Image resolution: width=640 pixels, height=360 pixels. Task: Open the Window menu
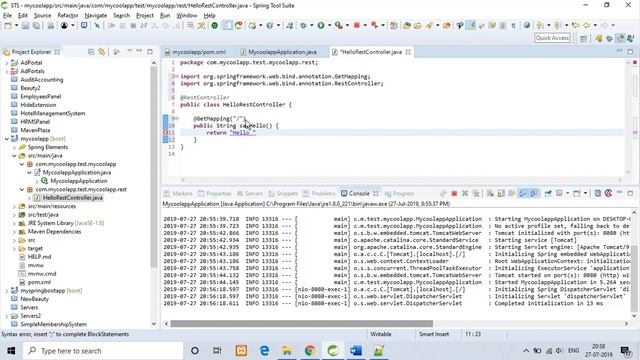187,16
